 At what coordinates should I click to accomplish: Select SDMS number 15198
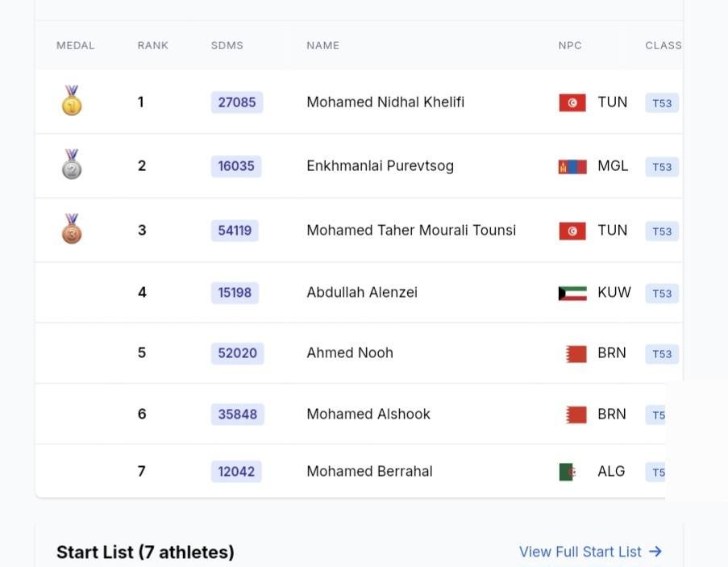click(235, 293)
